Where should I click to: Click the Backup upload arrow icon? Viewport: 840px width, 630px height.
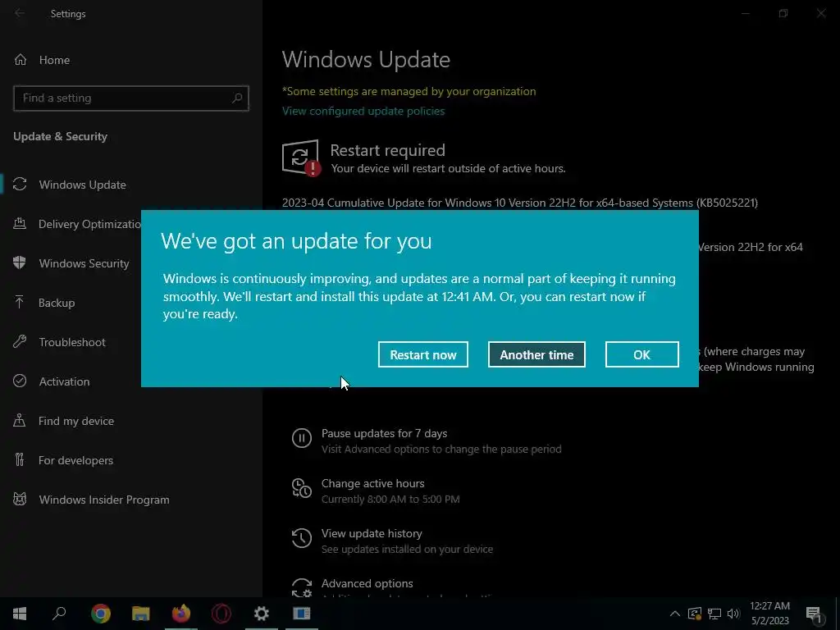click(x=20, y=302)
